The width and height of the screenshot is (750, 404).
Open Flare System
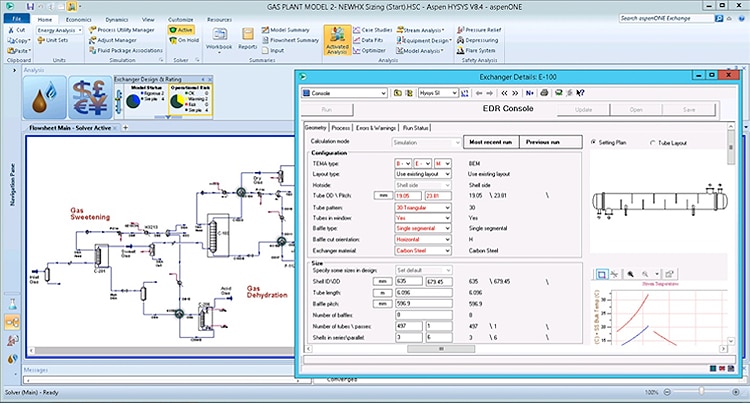[x=476, y=50]
